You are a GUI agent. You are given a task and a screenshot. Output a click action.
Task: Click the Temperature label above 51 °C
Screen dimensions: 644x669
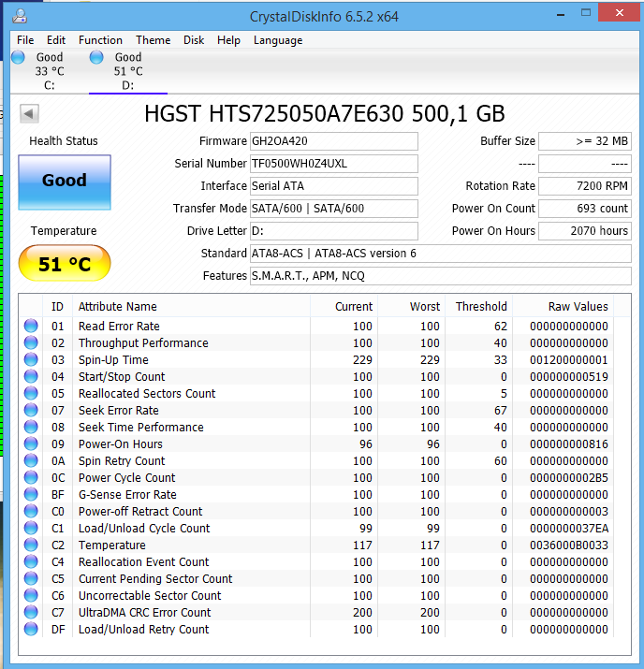coord(64,231)
